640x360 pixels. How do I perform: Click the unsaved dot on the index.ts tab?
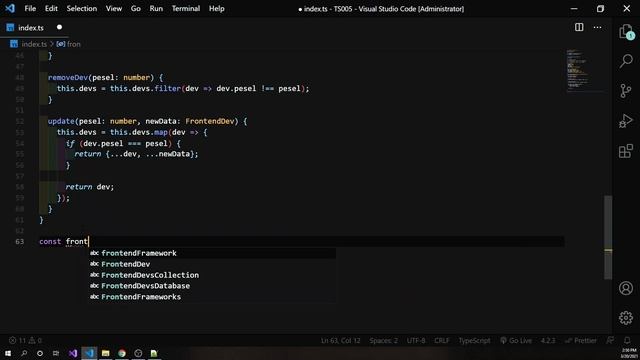click(x=59, y=27)
